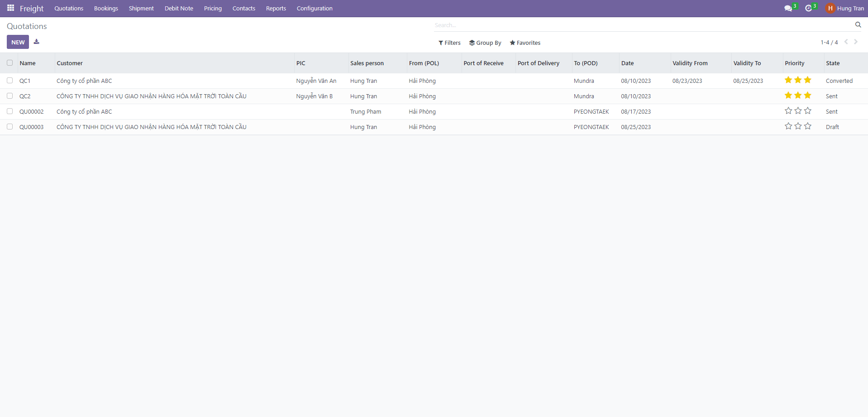Expand the Favorites dropdown
Image resolution: width=868 pixels, height=417 pixels.
click(x=525, y=43)
